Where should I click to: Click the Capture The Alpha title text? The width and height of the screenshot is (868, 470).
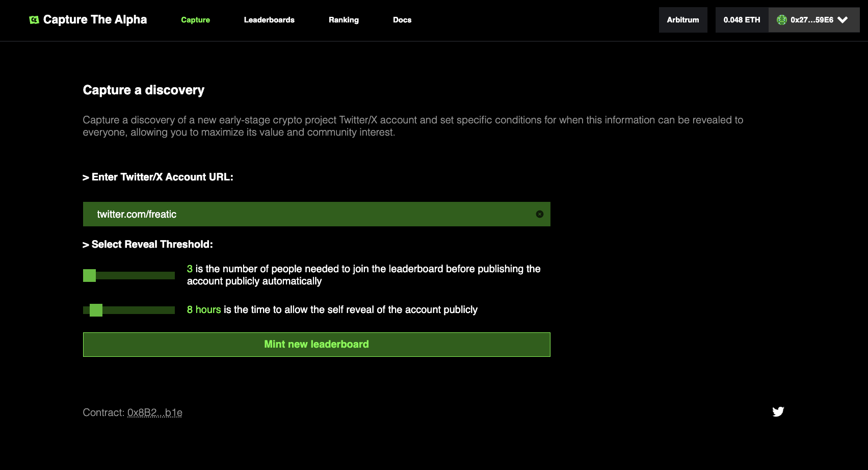[95, 20]
